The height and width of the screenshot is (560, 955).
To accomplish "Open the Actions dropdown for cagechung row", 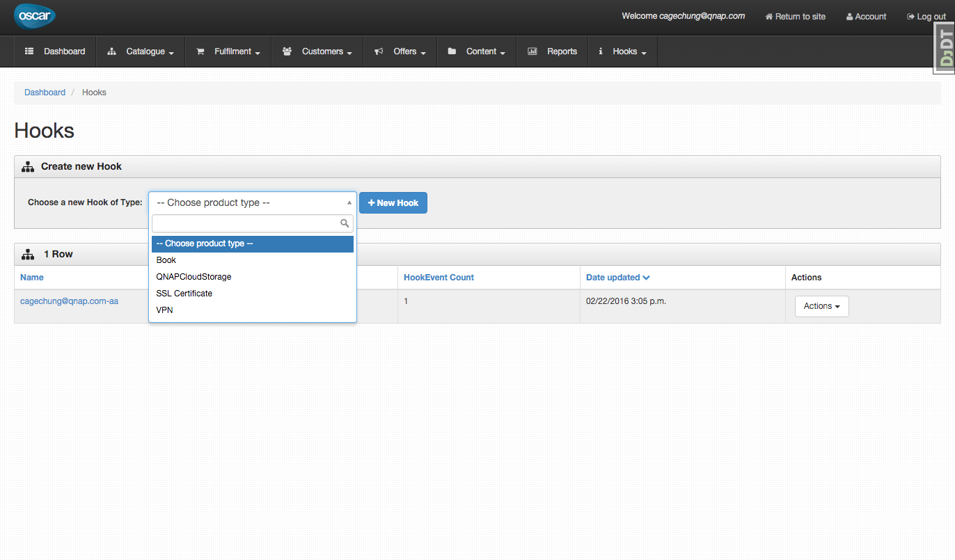I will (x=821, y=306).
